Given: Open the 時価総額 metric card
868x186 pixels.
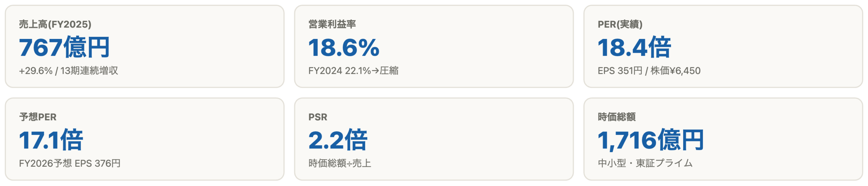Looking at the screenshot, I should 723,139.
